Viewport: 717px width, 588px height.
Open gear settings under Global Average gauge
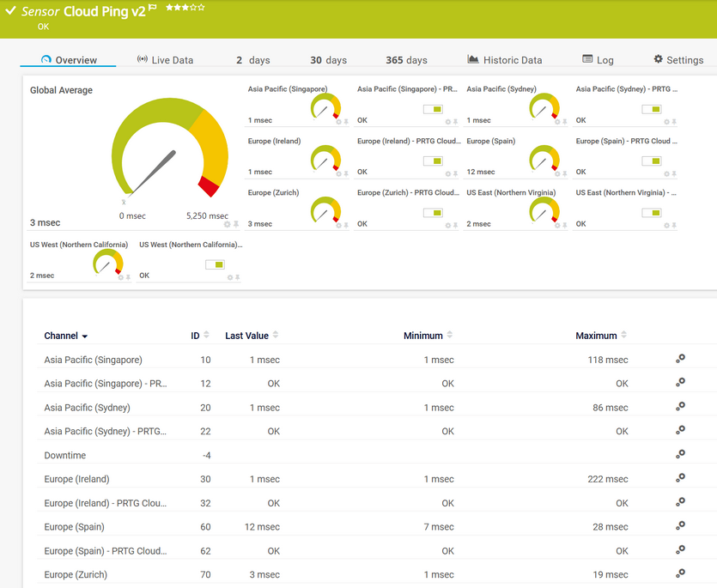click(x=227, y=224)
